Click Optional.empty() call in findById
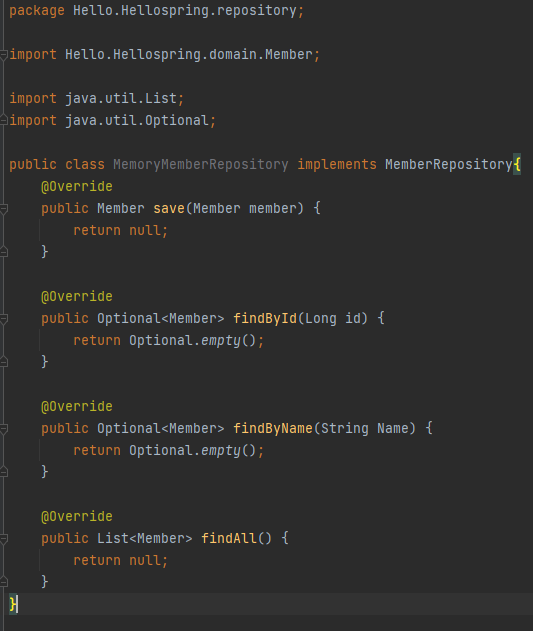The width and height of the screenshot is (533, 631). pos(192,341)
